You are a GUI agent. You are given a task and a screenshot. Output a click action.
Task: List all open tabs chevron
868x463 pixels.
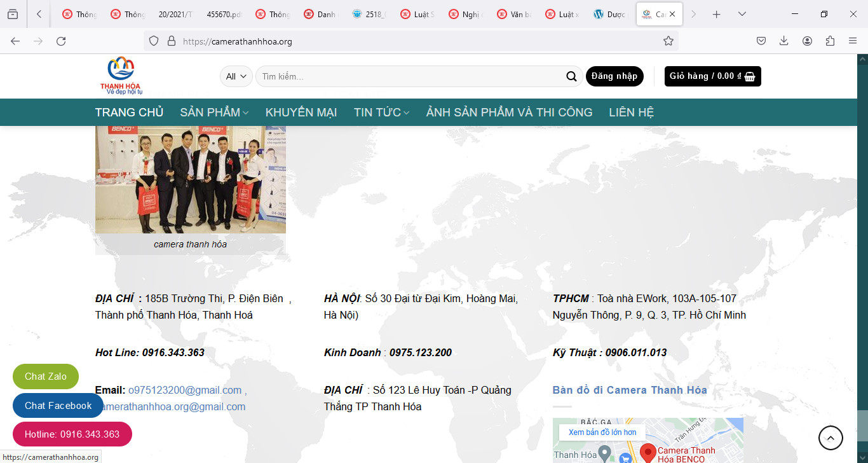coord(742,14)
